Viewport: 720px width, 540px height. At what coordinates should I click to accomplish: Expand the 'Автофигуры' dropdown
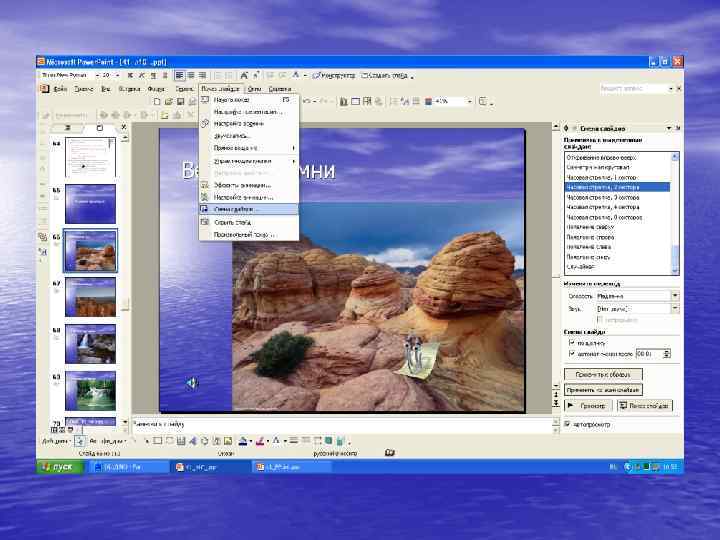[x=109, y=441]
